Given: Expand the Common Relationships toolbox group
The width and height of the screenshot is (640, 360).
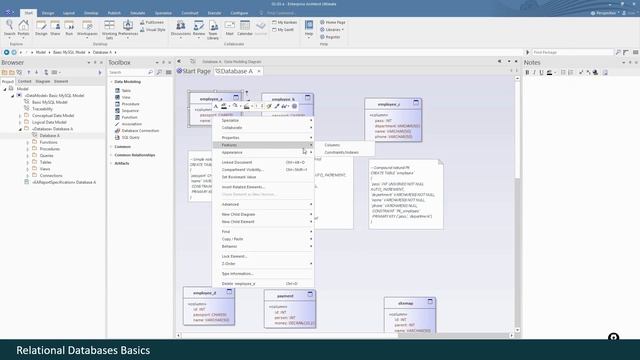Looking at the screenshot, I should coord(111,155).
